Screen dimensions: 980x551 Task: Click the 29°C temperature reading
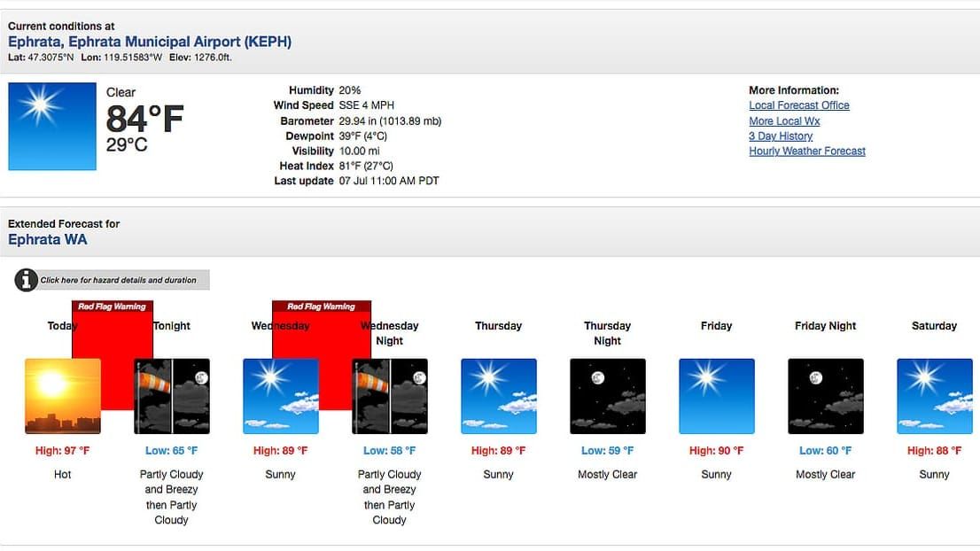point(127,145)
